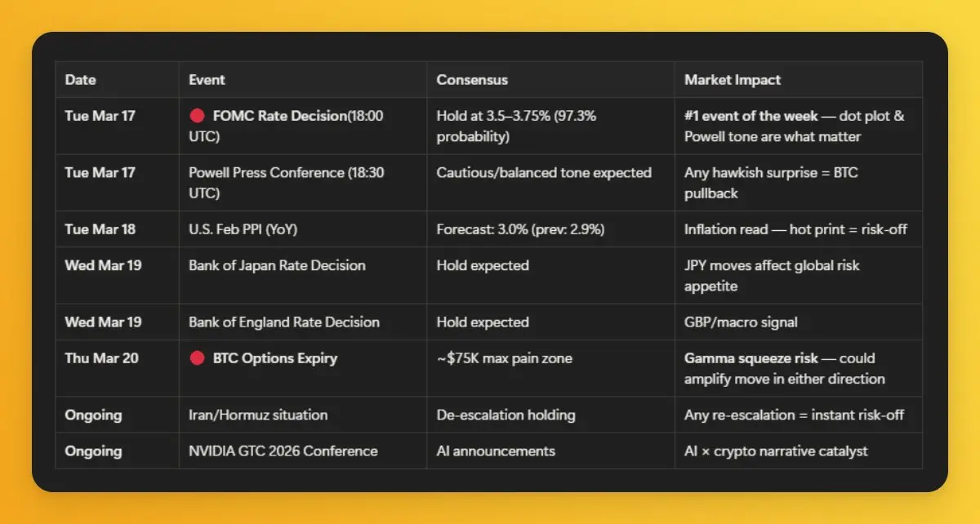
Task: Select the Date column header
Action: click(80, 80)
